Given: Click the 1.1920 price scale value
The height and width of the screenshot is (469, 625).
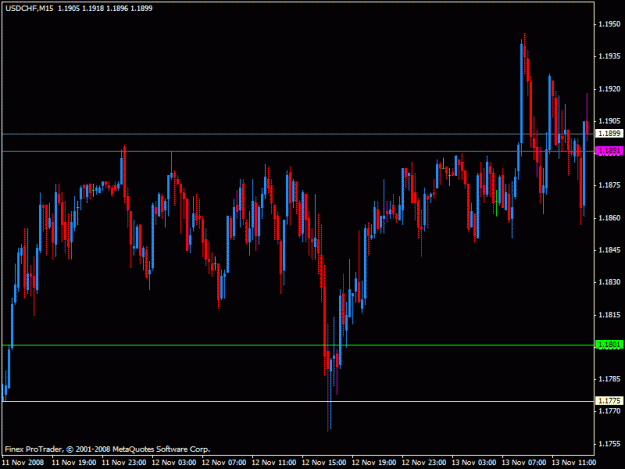Looking at the screenshot, I should [x=609, y=89].
